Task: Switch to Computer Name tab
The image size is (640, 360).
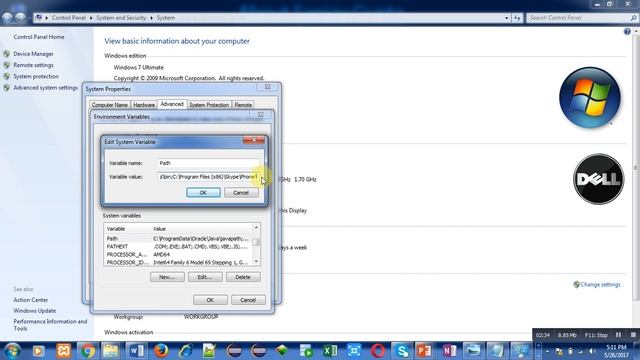Action: tap(109, 105)
